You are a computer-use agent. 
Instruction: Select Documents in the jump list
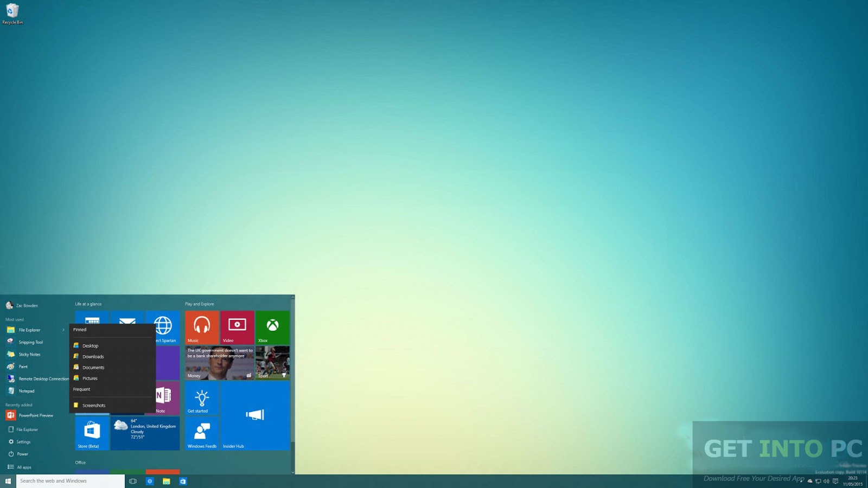pyautogui.click(x=112, y=367)
